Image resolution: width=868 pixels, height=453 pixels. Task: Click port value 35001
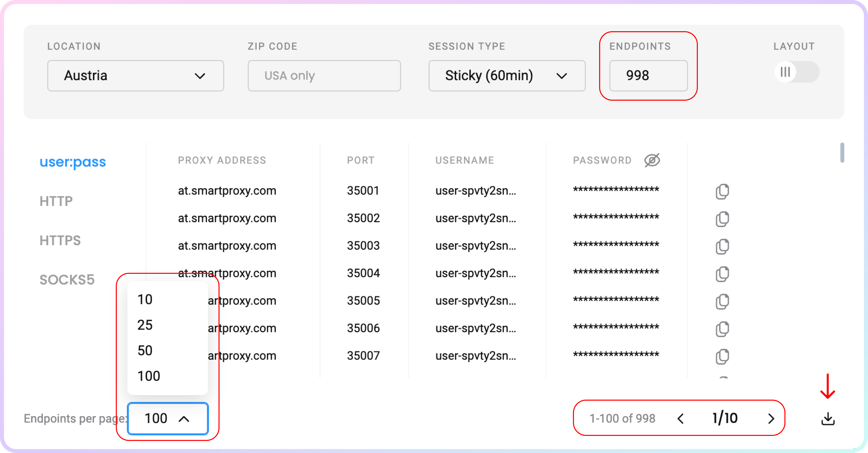(x=363, y=191)
